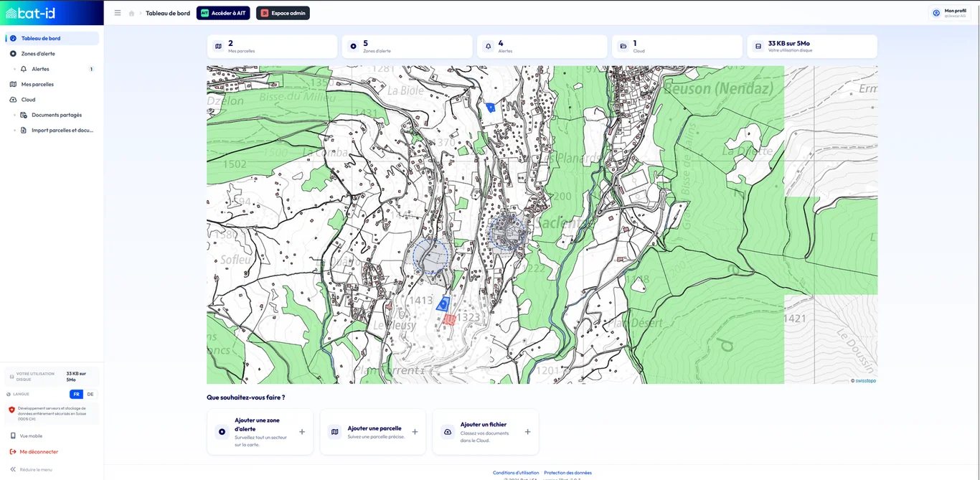Click the Cloud icon in sidebar
Viewport: 980px width, 480px height.
(13, 100)
